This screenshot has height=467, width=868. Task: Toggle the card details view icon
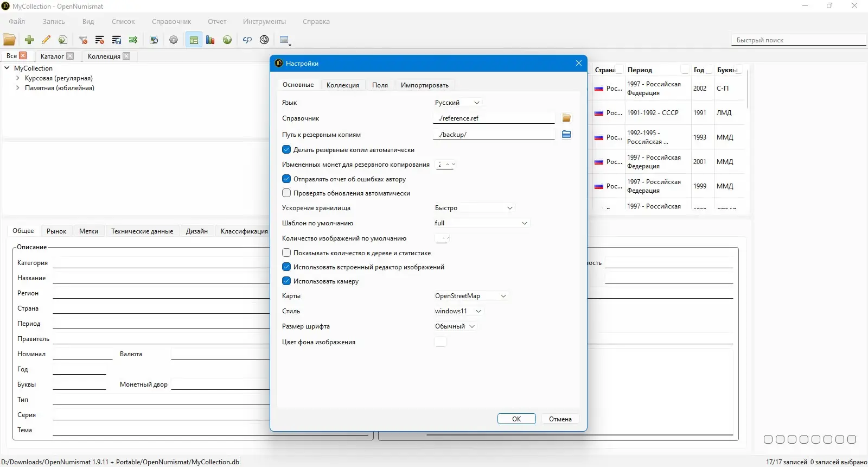pyautogui.click(x=194, y=40)
